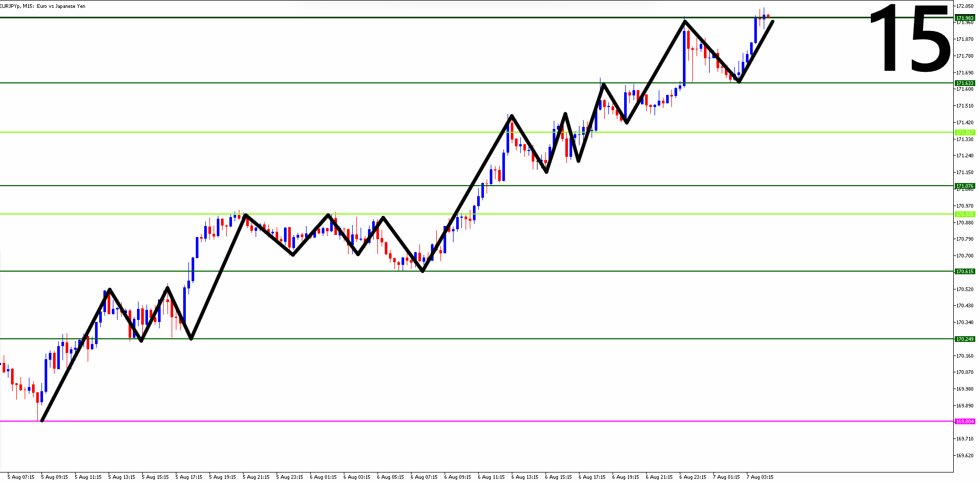The width and height of the screenshot is (980, 483).
Task: Click the 171.076 price level tag
Action: (965, 186)
